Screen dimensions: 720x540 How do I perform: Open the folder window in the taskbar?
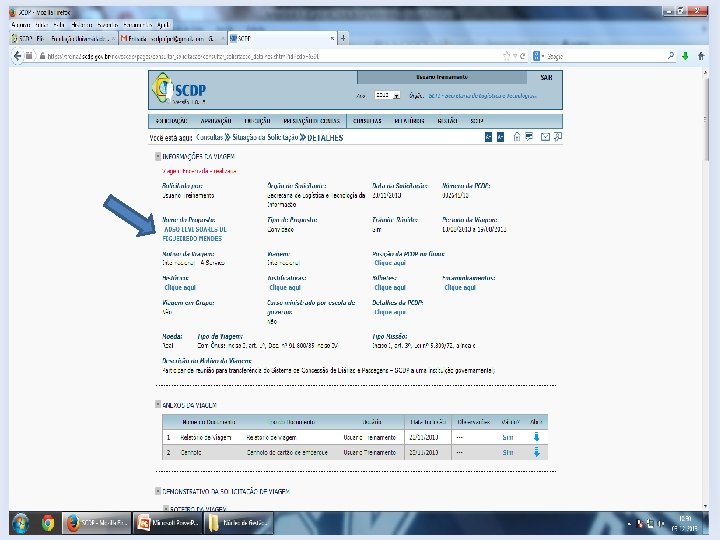(x=239, y=523)
